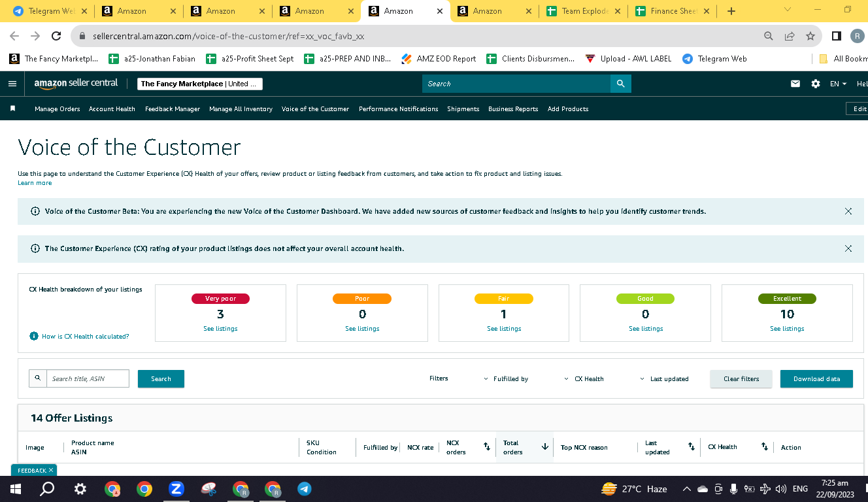Viewport: 868px width, 502px height.
Task: Open the browser zoom magnifier icon in address bar
Action: pyautogui.click(x=769, y=37)
